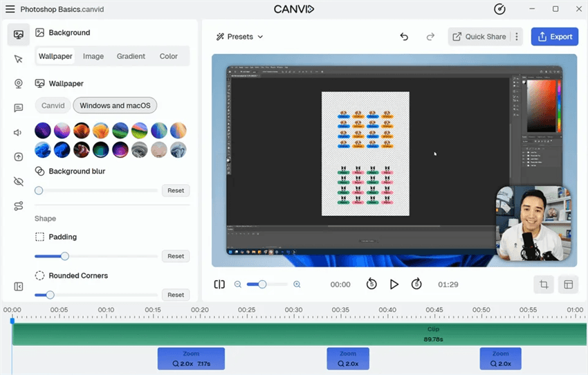Select the Background settings sidebar icon
The width and height of the screenshot is (588, 375).
[19, 35]
